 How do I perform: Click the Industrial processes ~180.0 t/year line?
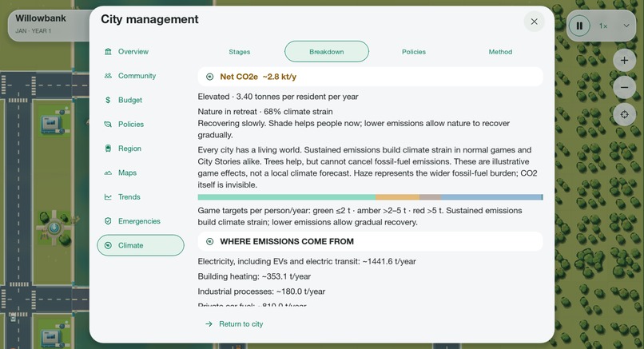click(261, 291)
